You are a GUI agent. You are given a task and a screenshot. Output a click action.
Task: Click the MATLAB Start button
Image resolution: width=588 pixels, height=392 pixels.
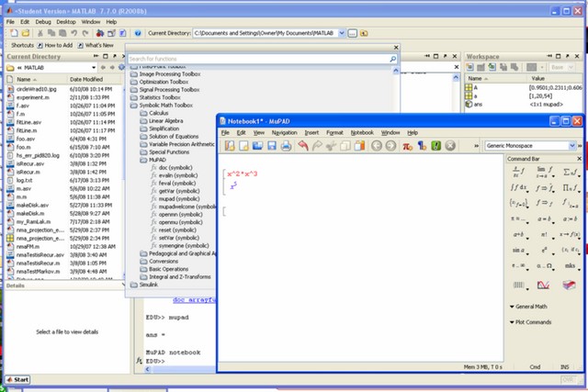[x=17, y=380]
